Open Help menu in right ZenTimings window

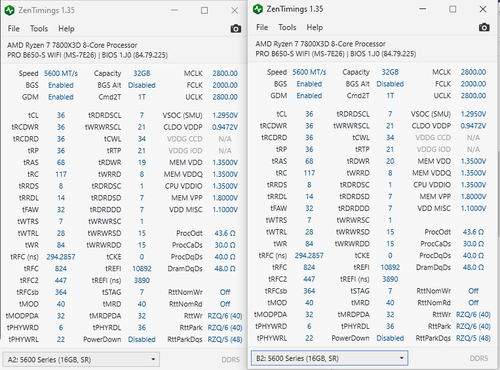coord(315,28)
